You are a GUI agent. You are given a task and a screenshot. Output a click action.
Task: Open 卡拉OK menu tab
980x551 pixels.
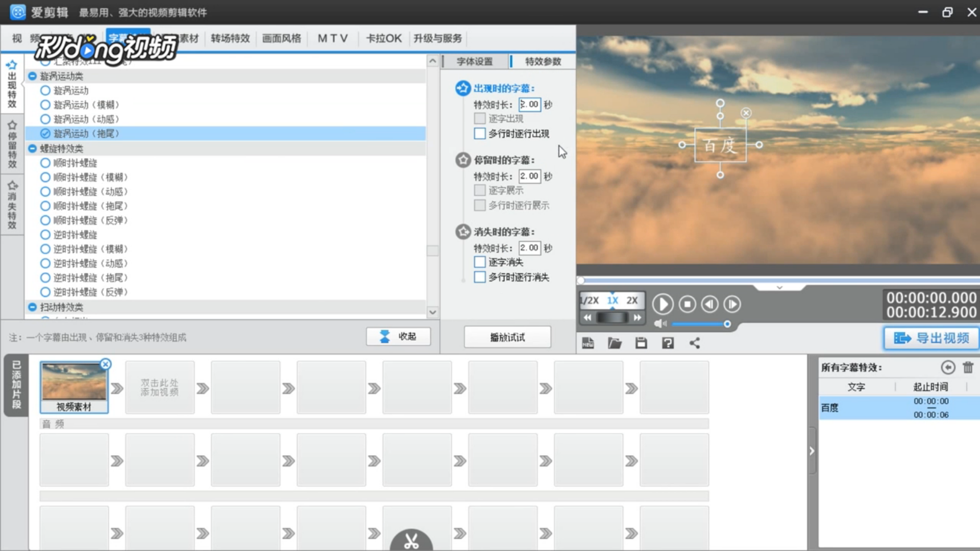tap(384, 38)
